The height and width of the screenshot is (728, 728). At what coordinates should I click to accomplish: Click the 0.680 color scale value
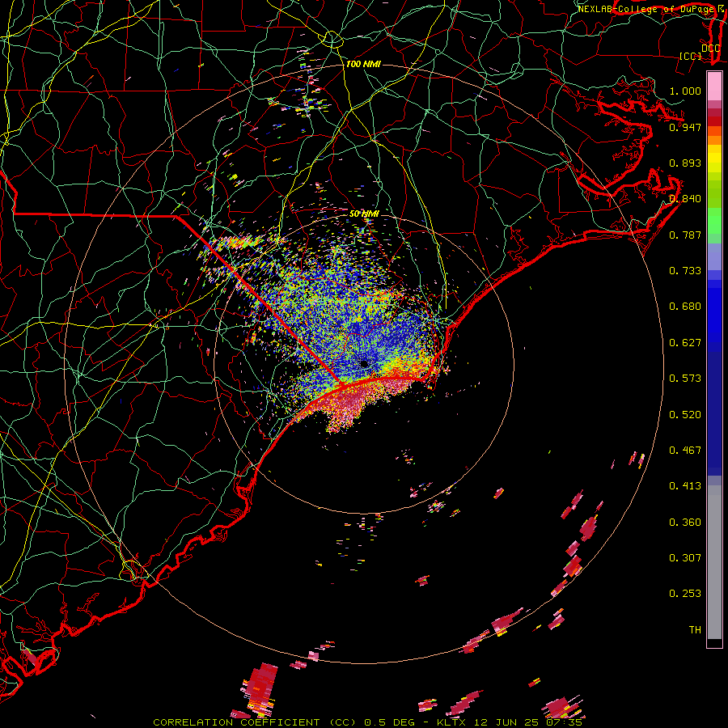pyautogui.click(x=685, y=306)
